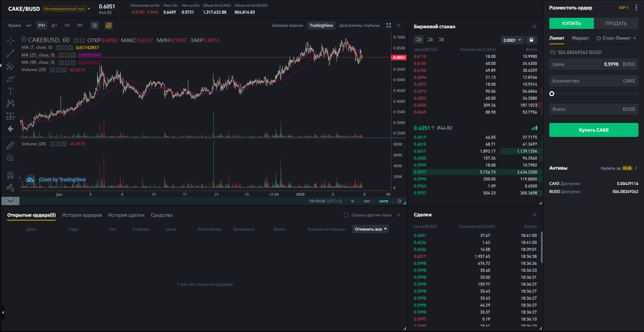Set amount slider to the 100% mark
644x332 pixels.
pyautogui.click(x=636, y=94)
